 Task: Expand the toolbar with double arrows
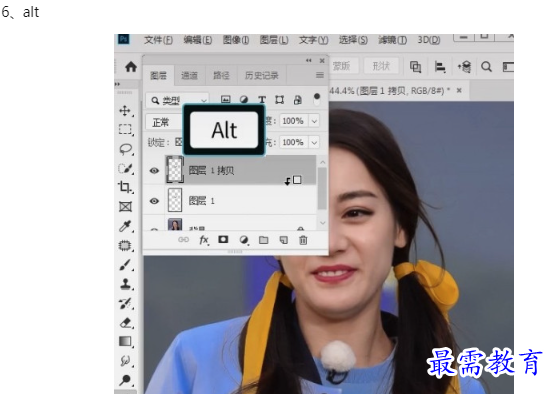[117, 84]
